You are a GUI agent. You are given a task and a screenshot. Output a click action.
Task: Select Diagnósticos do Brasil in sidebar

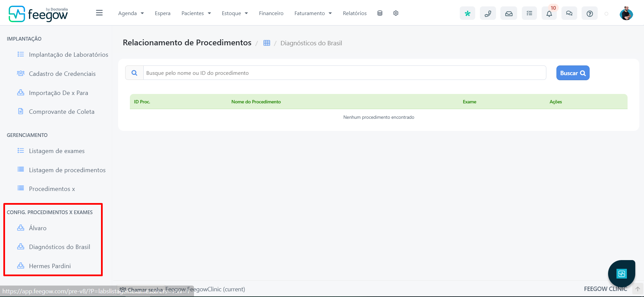(x=59, y=247)
